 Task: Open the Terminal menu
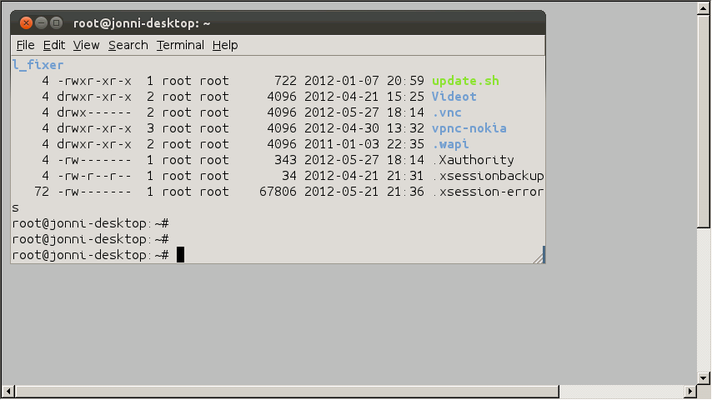pos(180,45)
